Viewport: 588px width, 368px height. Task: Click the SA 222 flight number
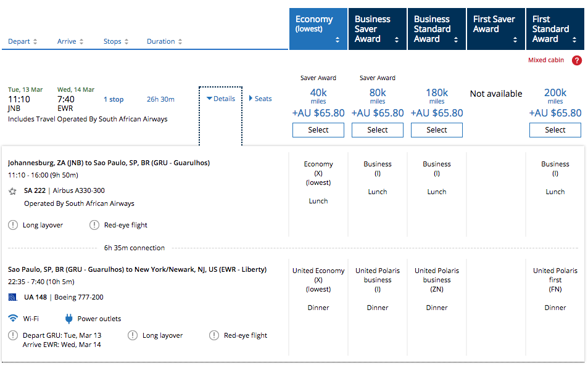click(x=35, y=190)
